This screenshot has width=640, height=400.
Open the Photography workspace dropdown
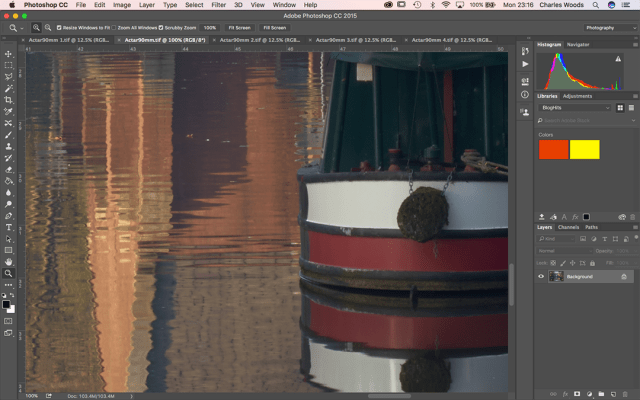606,28
